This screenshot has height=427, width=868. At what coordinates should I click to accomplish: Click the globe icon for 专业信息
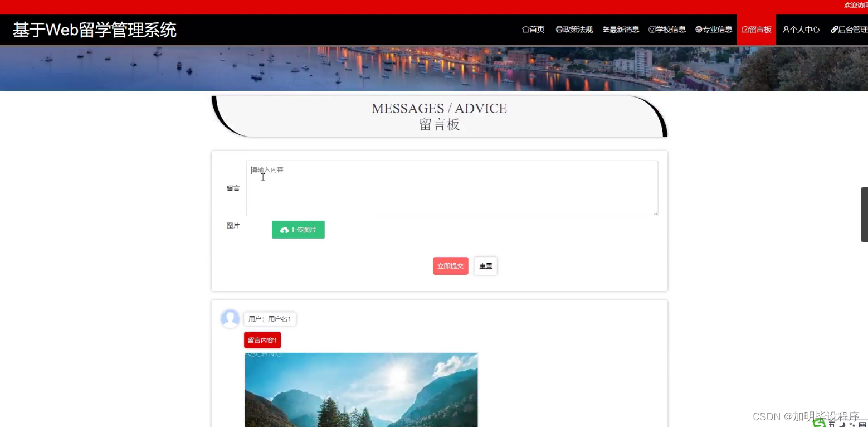698,30
